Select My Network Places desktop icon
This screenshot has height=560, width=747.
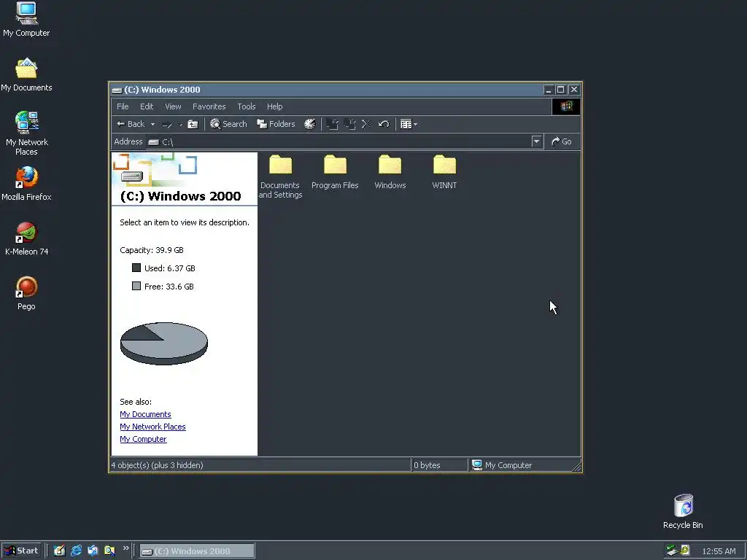pyautogui.click(x=27, y=133)
